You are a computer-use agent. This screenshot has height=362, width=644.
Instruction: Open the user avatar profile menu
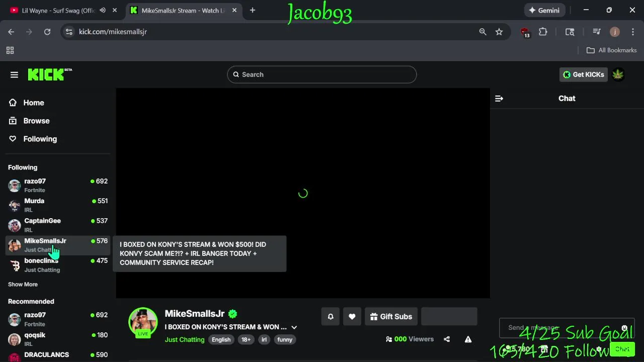coord(618,74)
